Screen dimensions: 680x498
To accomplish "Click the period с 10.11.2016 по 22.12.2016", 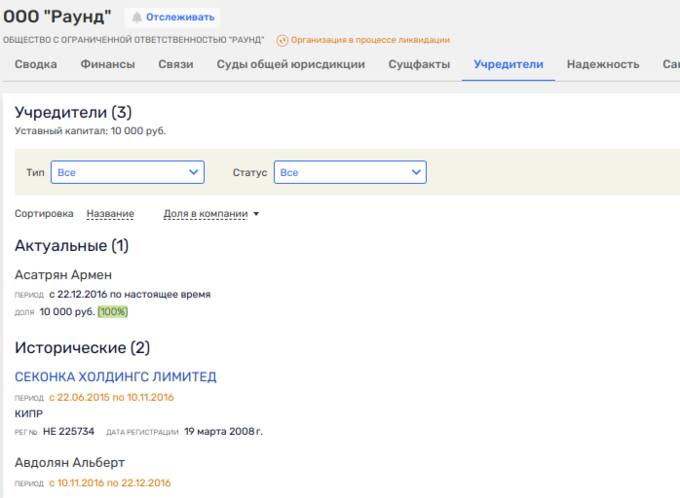I will [110, 483].
